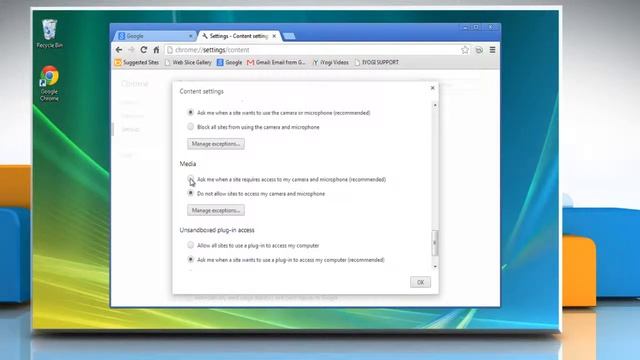The height and width of the screenshot is (360, 640).
Task: Open the home page icon
Action: 156,50
